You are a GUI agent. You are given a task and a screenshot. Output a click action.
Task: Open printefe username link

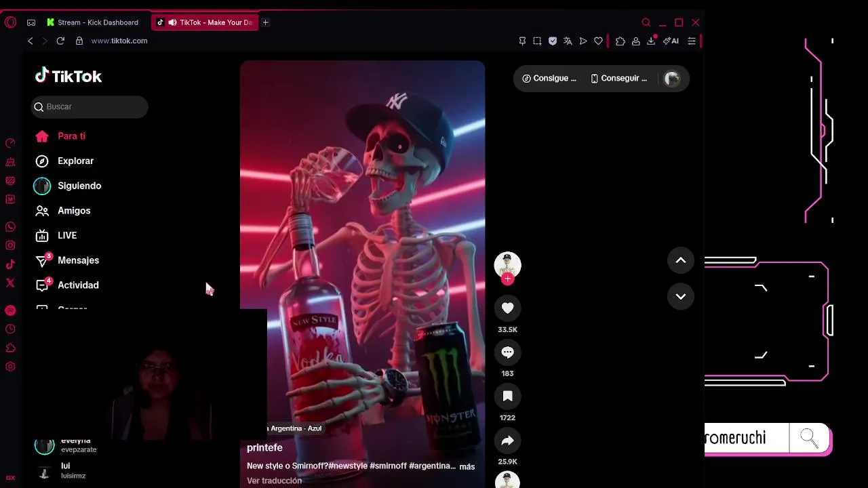pyautogui.click(x=264, y=448)
